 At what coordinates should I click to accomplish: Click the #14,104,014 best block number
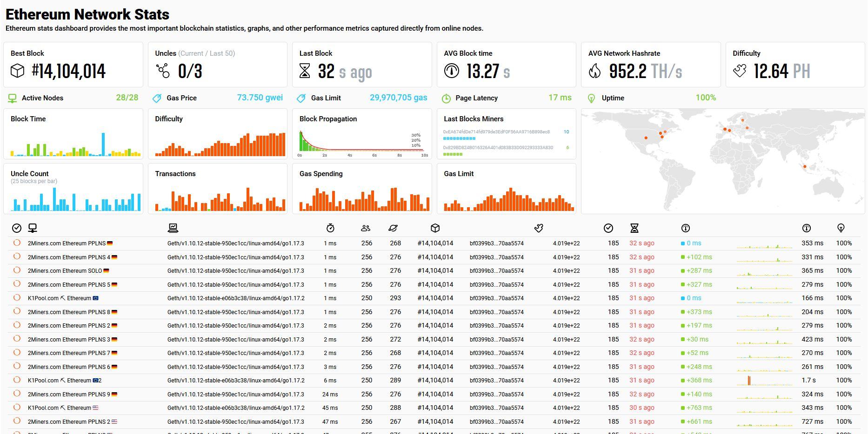pyautogui.click(x=69, y=71)
